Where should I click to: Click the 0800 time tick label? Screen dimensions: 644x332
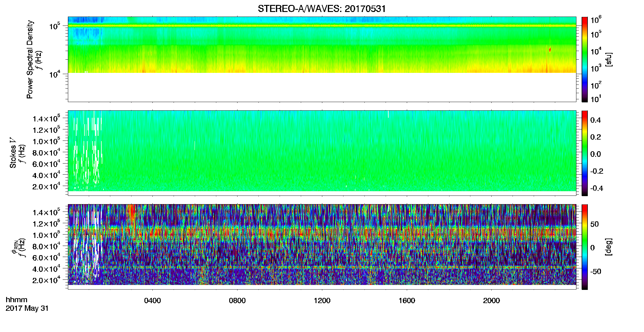[237, 301]
